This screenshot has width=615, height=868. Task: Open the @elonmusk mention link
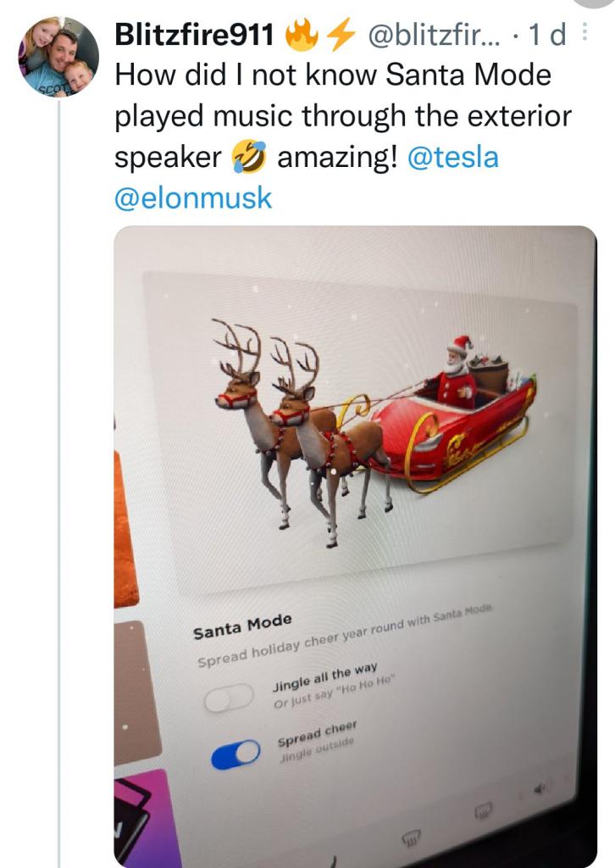[x=193, y=198]
